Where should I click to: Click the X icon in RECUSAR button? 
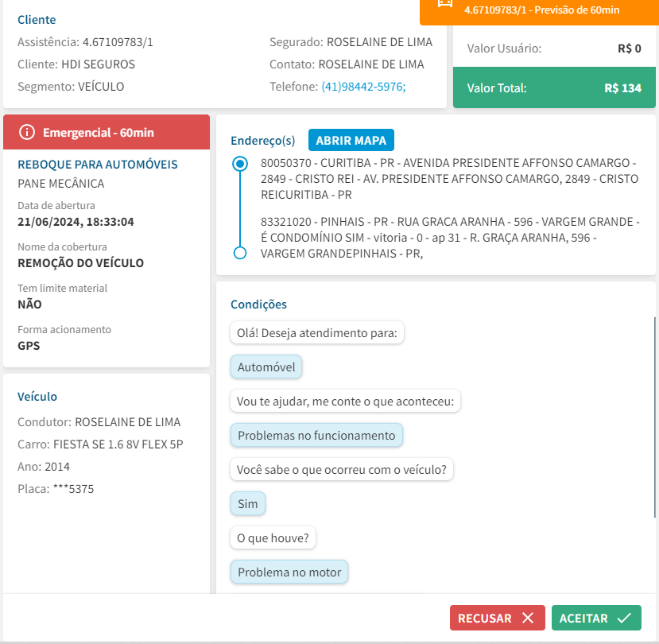pos(528,618)
